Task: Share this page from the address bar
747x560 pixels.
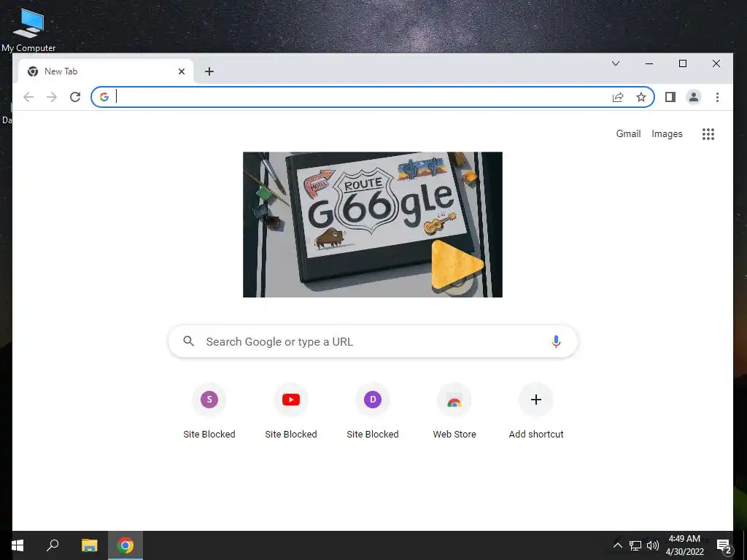Action: 618,97
